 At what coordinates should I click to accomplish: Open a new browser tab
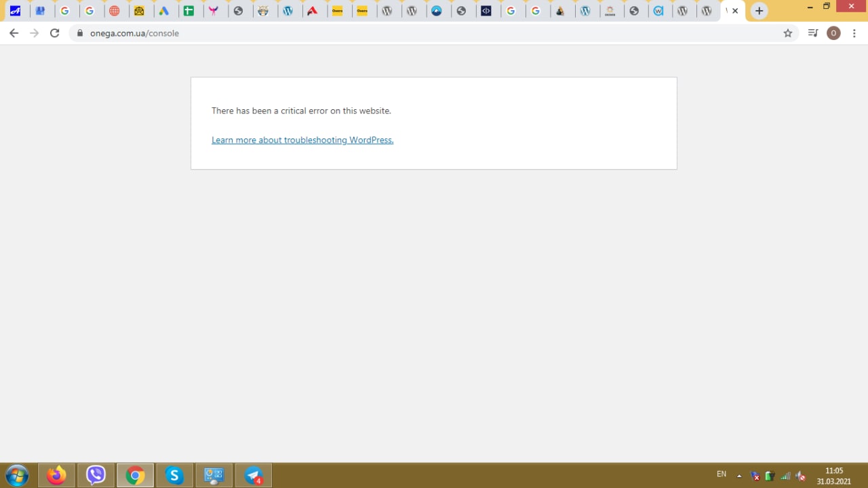[759, 11]
